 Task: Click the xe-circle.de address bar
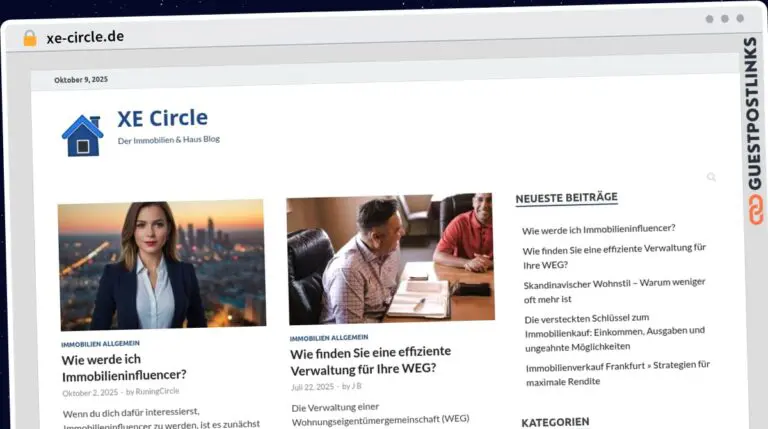85,38
